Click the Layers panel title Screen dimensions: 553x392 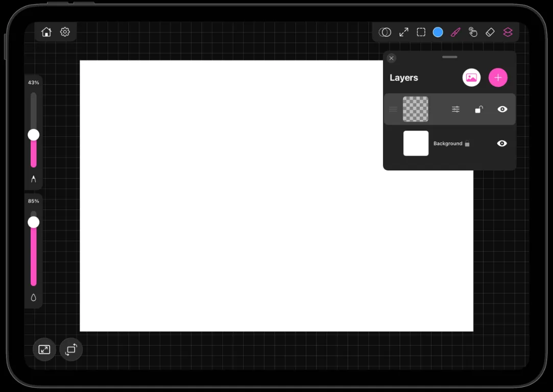(404, 78)
